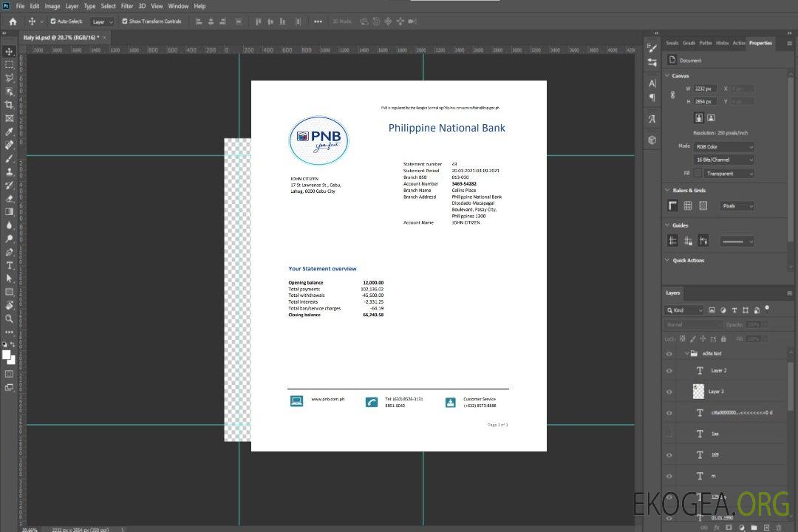Open the Fill Transparent dropdown
The height and width of the screenshot is (532, 798).
(x=729, y=174)
